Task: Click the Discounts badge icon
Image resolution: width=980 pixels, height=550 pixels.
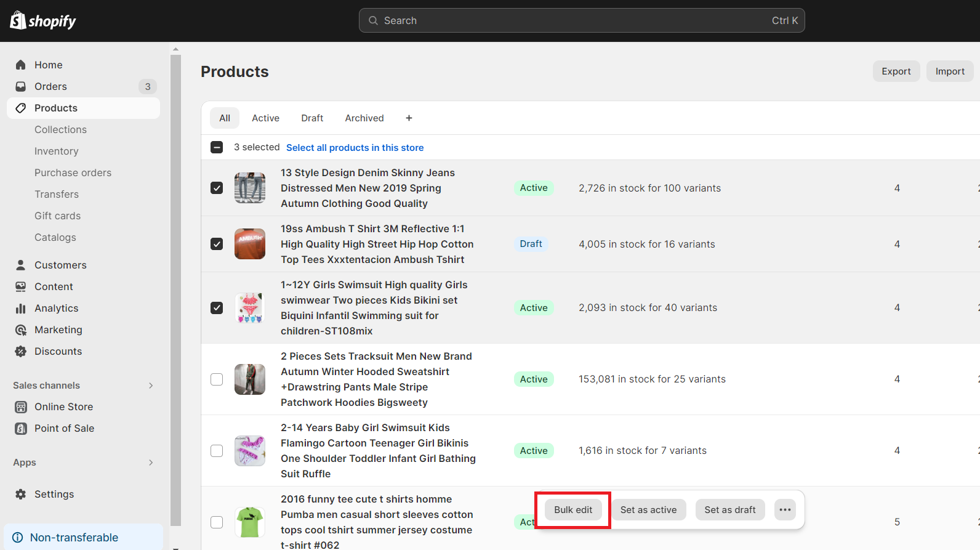Action: [x=21, y=351]
